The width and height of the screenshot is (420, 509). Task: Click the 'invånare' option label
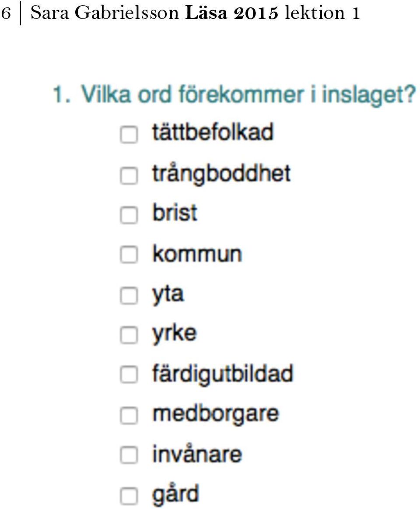pyautogui.click(x=197, y=454)
